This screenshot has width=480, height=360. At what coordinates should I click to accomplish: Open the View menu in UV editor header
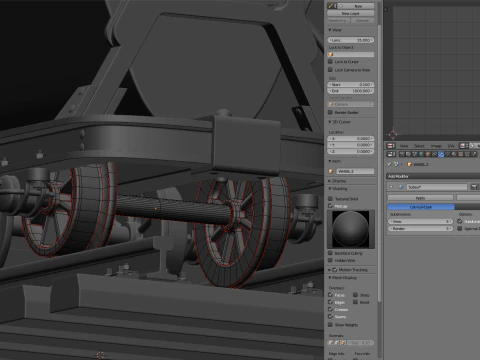[404, 146]
